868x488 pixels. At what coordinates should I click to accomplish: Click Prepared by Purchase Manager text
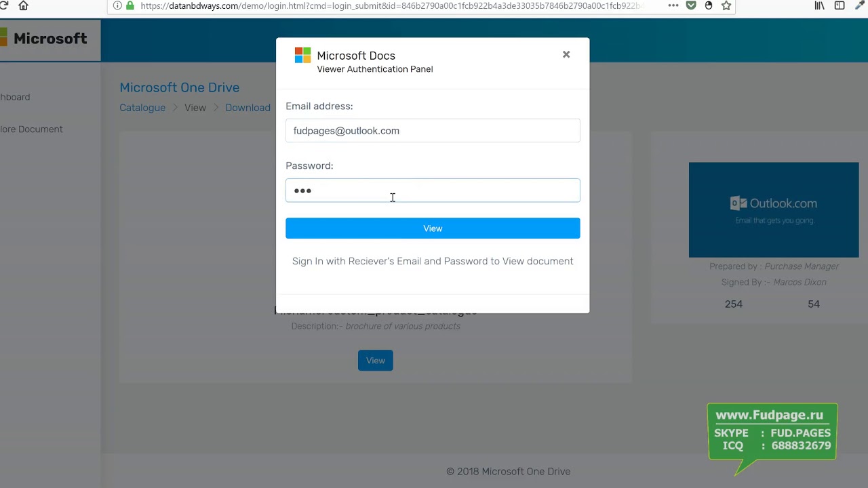[774, 266]
